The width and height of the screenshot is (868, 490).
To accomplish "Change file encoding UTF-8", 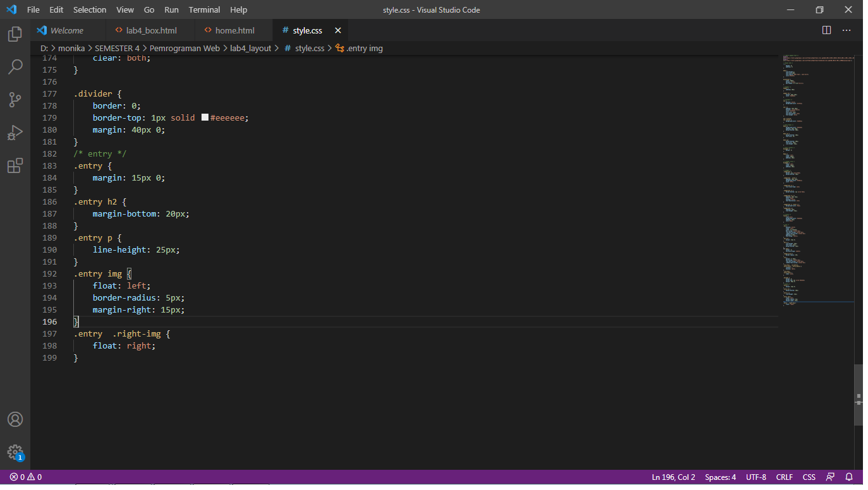I will pos(756,477).
